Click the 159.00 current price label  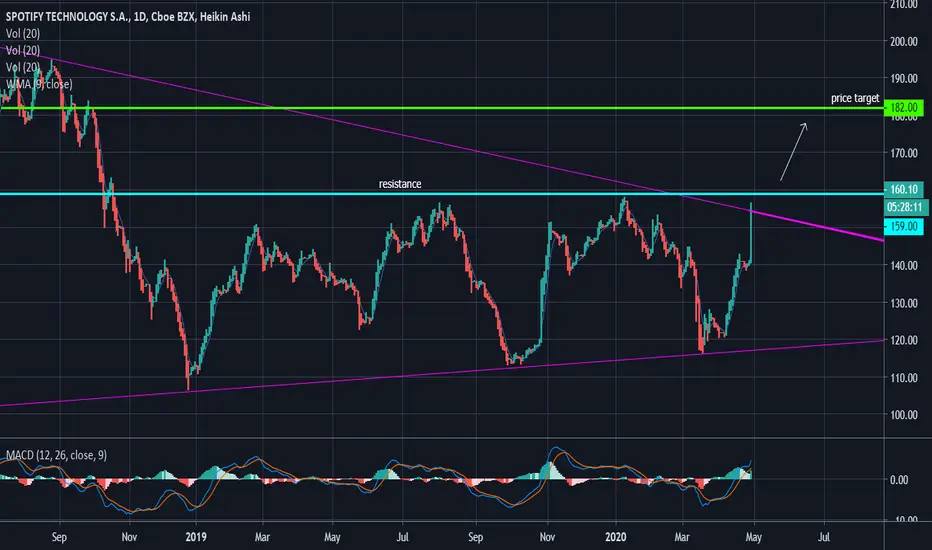click(903, 227)
